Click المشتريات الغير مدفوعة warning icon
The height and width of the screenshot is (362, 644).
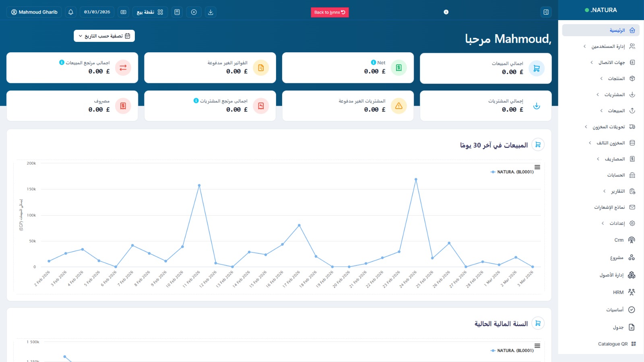pos(398,106)
